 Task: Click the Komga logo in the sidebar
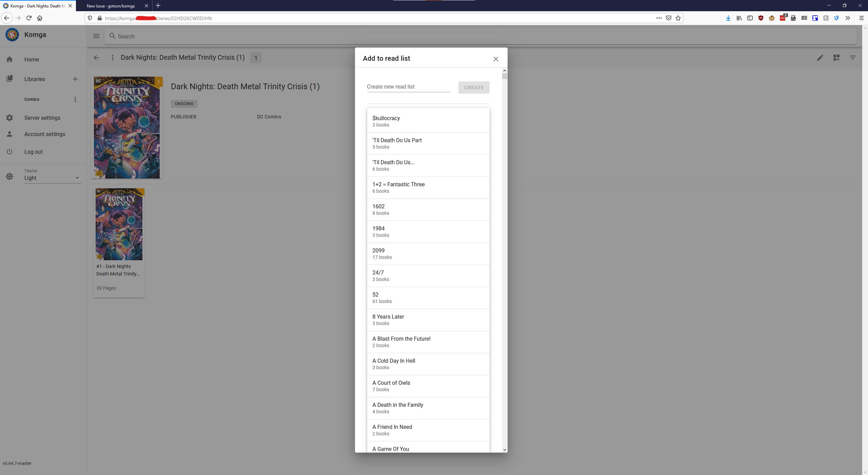coord(12,34)
